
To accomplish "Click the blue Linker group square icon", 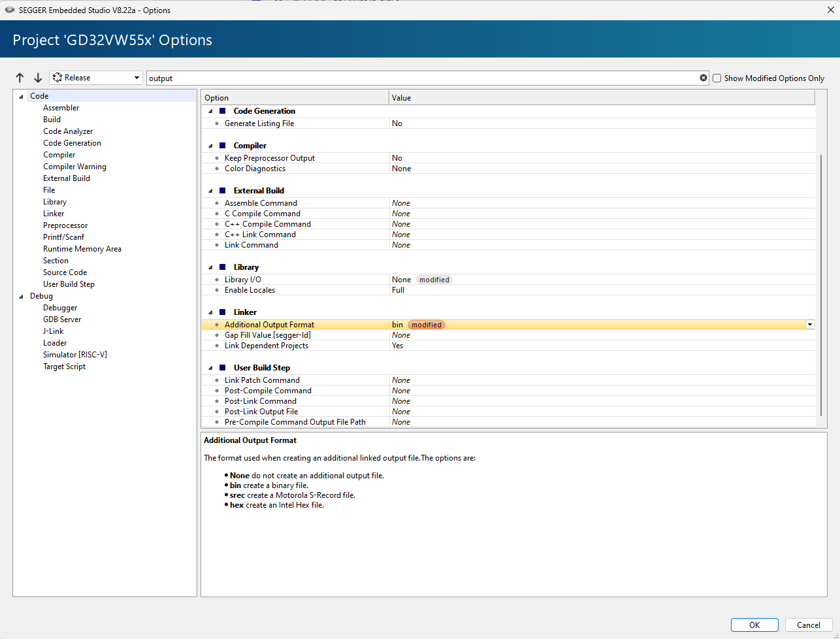I will point(222,312).
